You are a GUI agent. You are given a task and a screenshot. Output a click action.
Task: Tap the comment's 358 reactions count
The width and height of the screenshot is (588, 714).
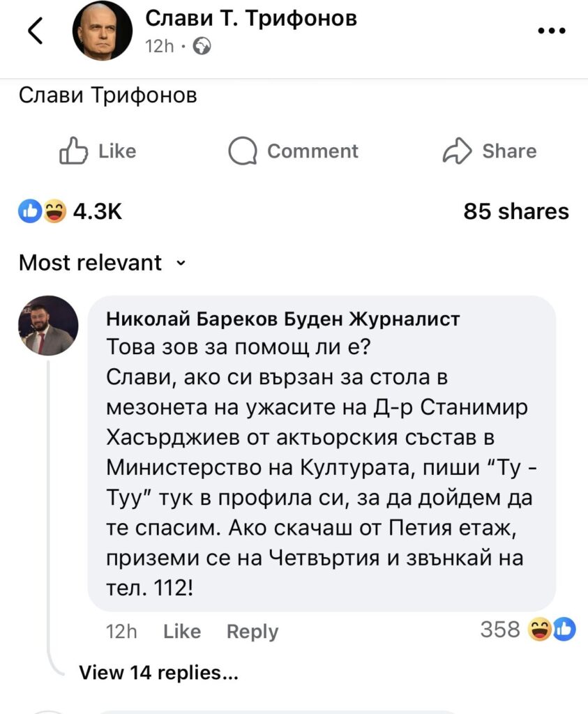coord(500,630)
